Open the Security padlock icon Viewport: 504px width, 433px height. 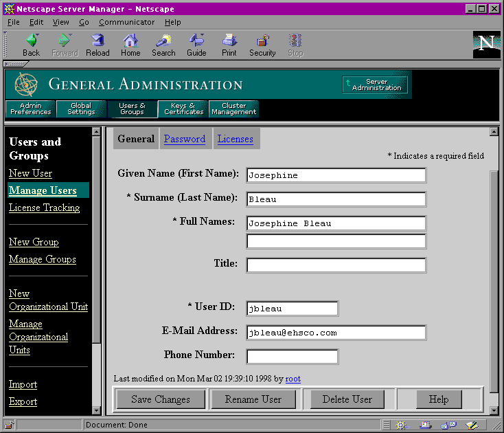point(262,41)
